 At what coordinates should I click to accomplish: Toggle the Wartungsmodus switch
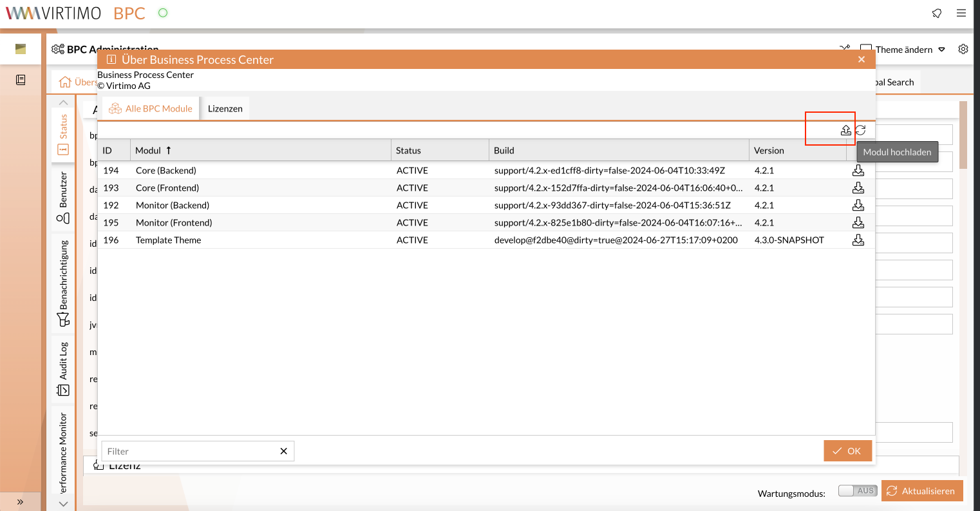(x=857, y=490)
